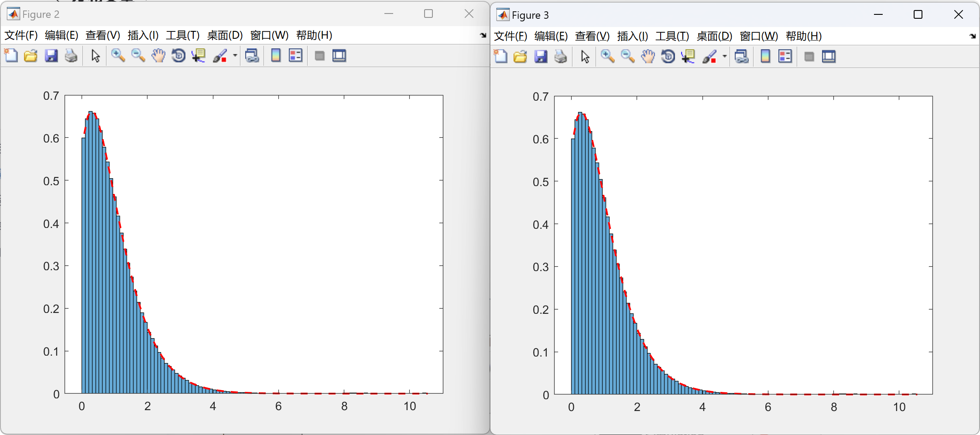Screen dimensions: 980x435
Task: Save figure icon in Figure 3 toolbar
Action: point(541,57)
